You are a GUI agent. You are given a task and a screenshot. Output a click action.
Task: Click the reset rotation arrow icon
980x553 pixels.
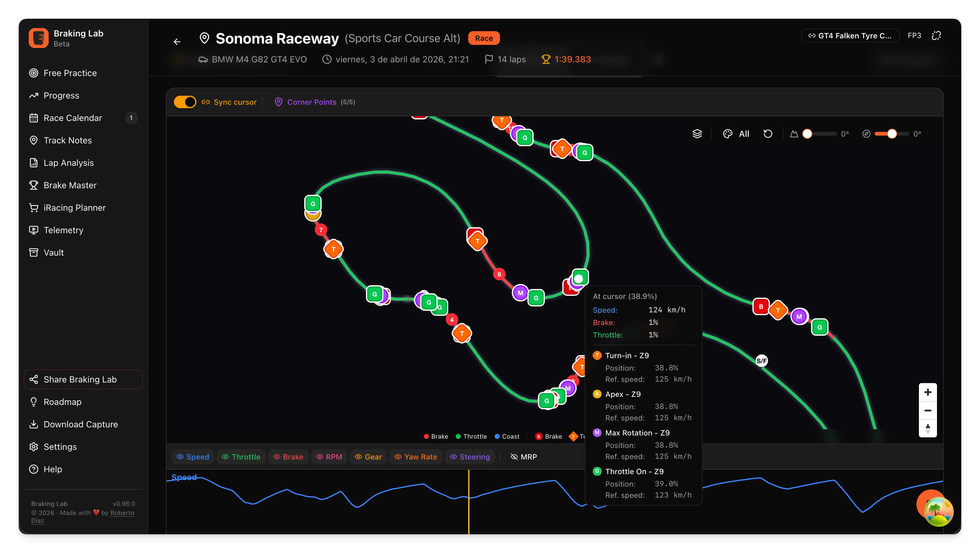point(768,133)
